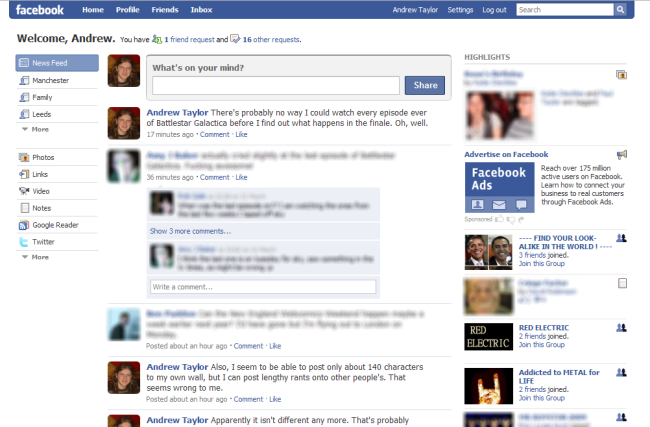Click the facebook logo
The image size is (650, 427).
point(40,10)
